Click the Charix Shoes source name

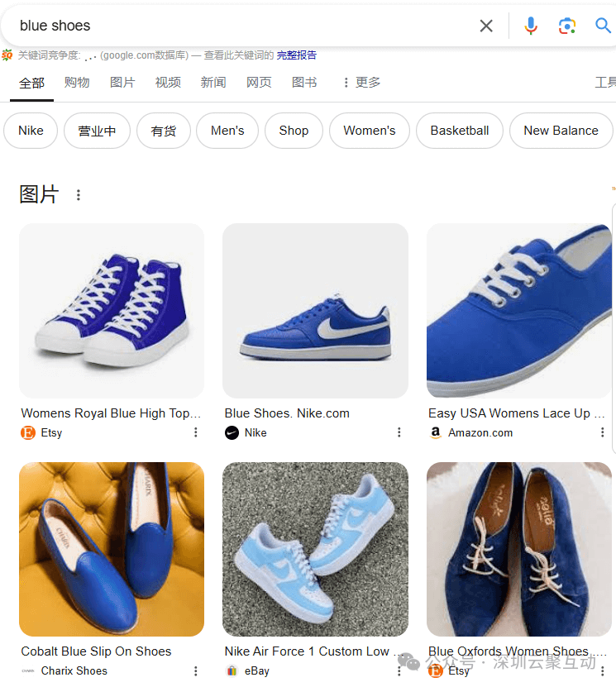pyautogui.click(x=74, y=670)
